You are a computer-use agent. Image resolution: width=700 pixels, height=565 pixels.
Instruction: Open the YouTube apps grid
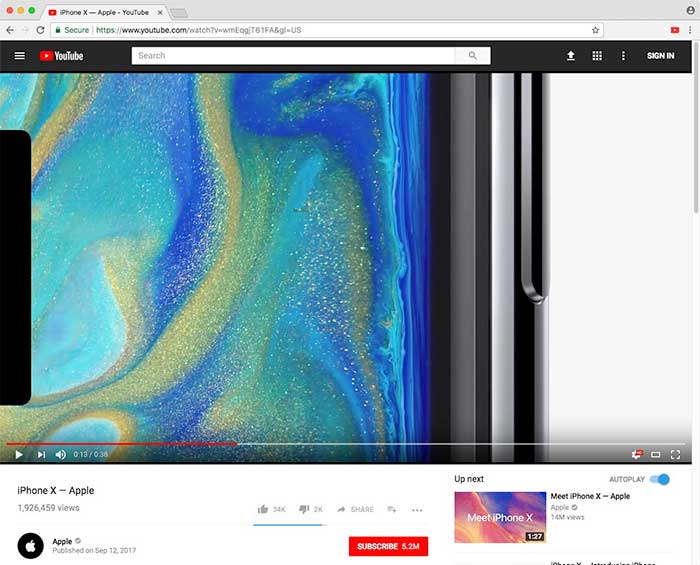click(x=597, y=56)
